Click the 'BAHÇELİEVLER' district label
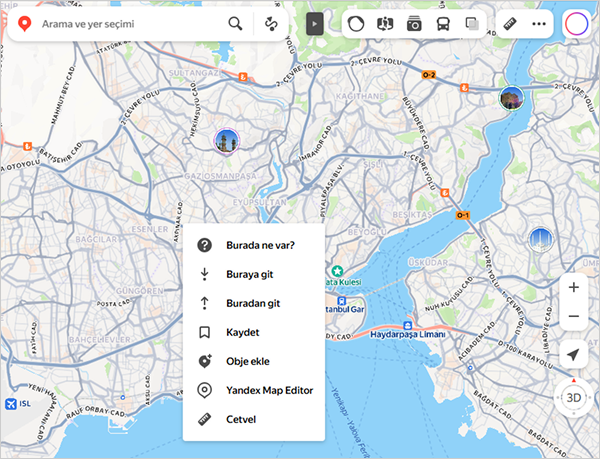The image size is (600, 459). pyautogui.click(x=99, y=340)
